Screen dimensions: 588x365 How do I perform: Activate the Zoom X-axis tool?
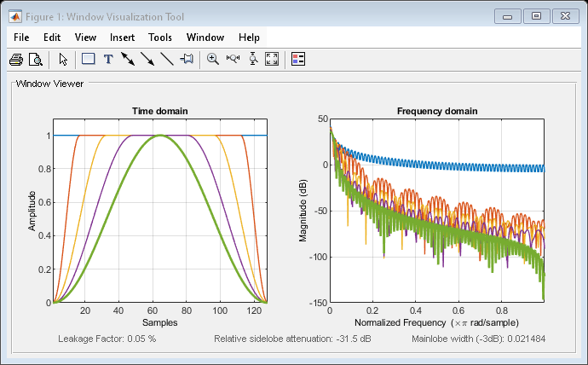click(233, 59)
